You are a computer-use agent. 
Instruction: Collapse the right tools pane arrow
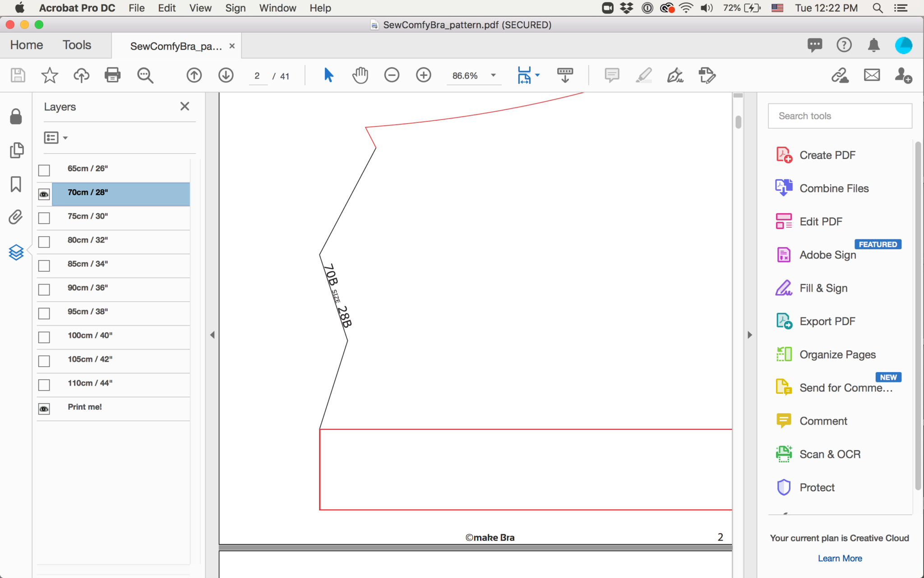749,335
